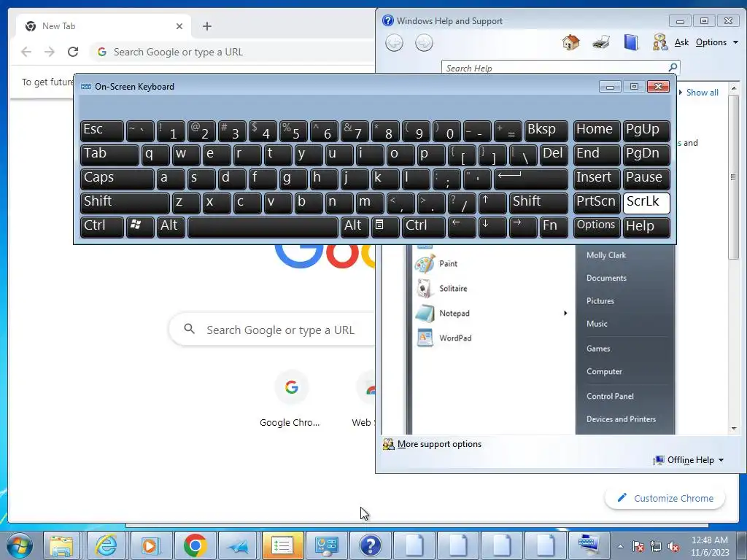The image size is (747, 560).
Task: Click the Help window scroll down arrow
Action: coord(734,429)
